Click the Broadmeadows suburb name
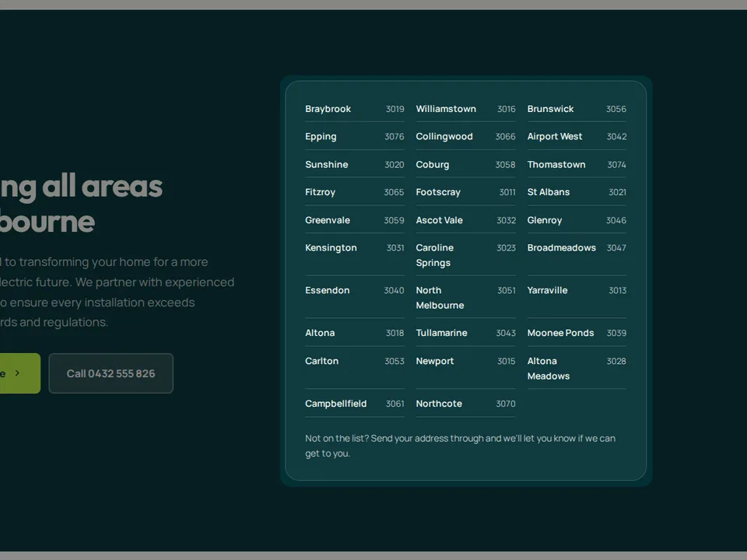747x560 pixels. (x=561, y=247)
